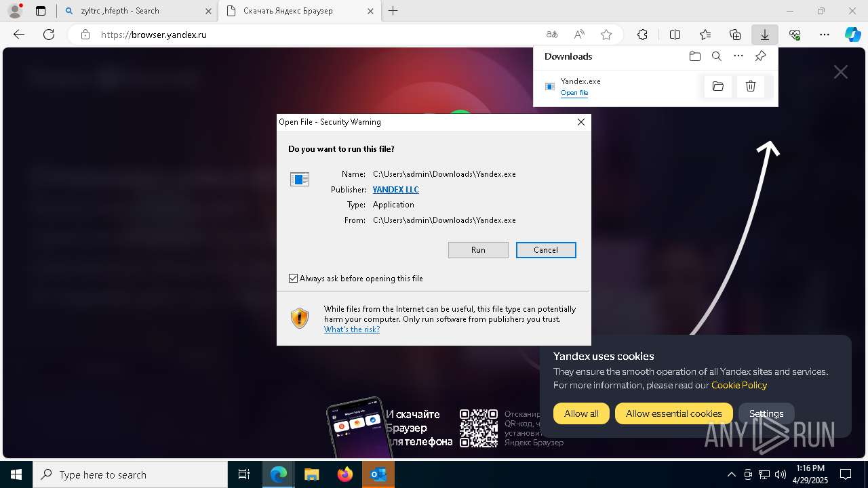
Task: Open Outlook from the taskbar
Action: 378,474
